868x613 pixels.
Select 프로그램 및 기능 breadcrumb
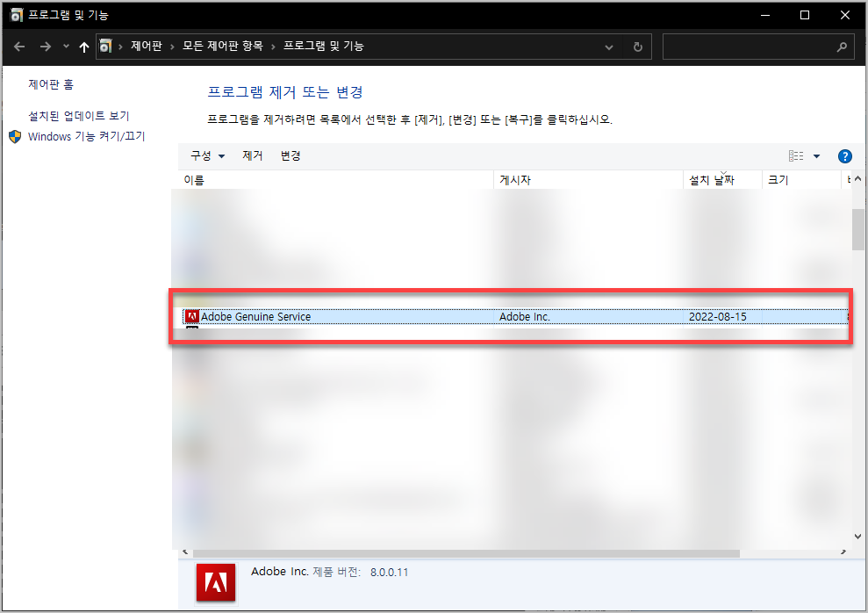point(324,46)
